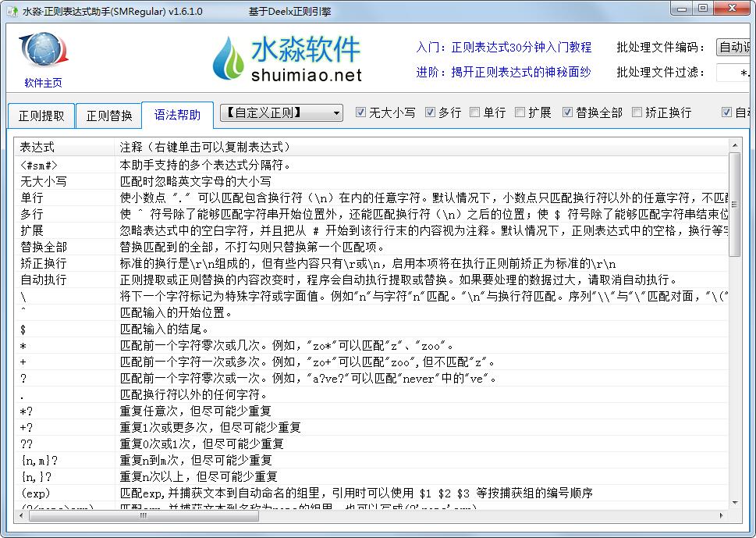Open 正则表达式30分钟入门教程 link
The image size is (756, 538).
[x=521, y=48]
